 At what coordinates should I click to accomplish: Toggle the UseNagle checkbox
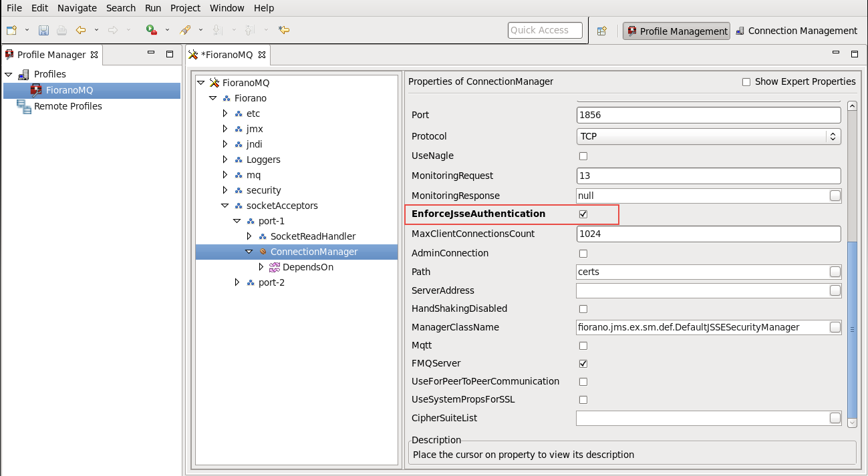[583, 156]
